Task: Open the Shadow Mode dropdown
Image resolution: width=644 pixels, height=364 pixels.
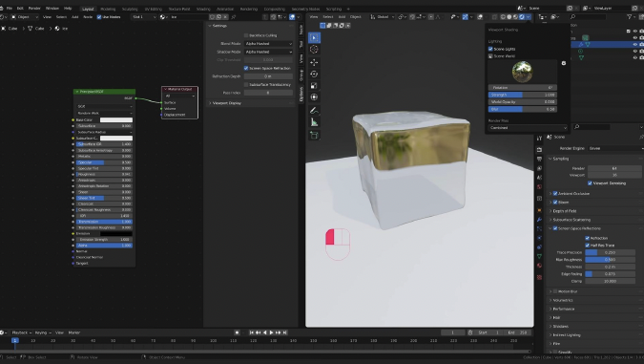Action: click(268, 52)
